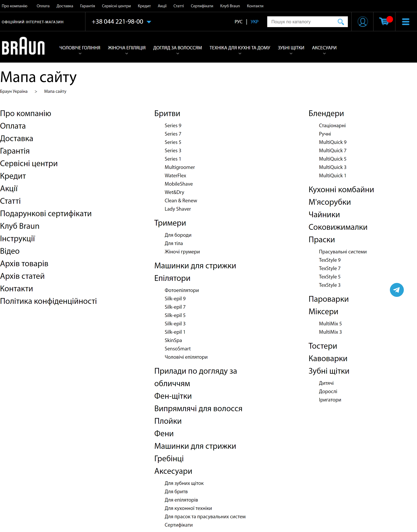Follow the Браун Україна breadcrumb
The image size is (417, 532).
(14, 91)
